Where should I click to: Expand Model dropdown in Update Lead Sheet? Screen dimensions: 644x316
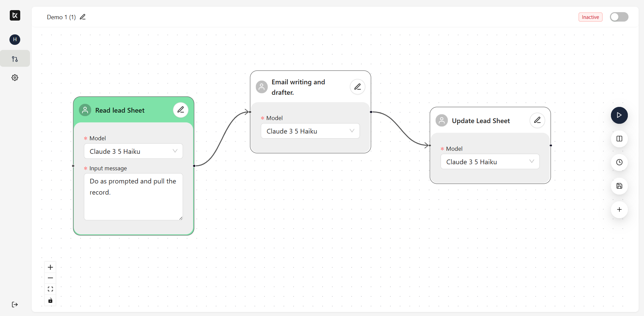point(490,162)
